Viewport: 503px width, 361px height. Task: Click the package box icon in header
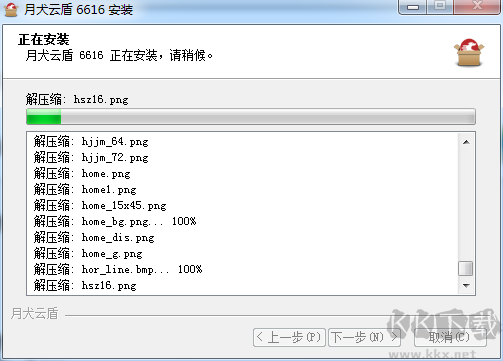coord(469,52)
